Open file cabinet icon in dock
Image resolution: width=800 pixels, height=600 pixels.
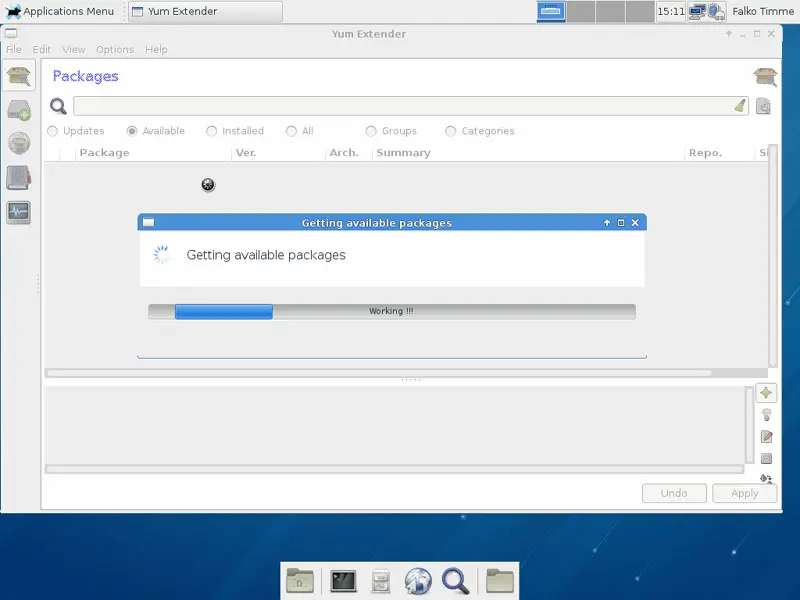tap(381, 581)
